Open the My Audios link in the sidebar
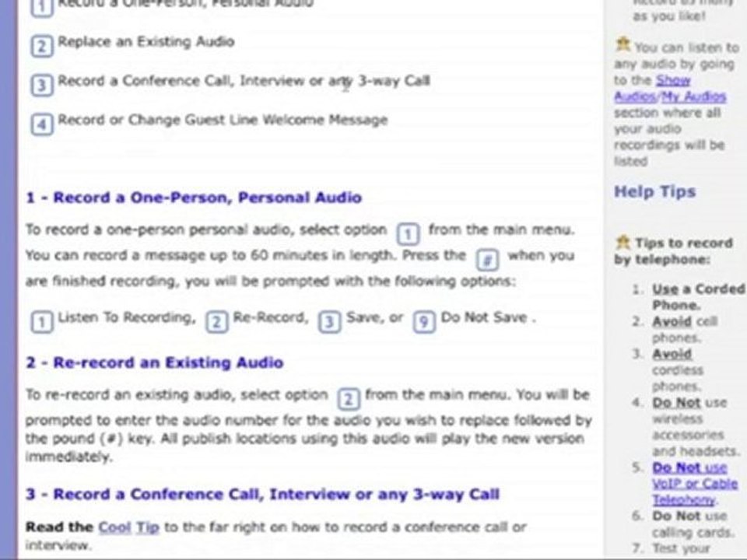Image resolution: width=747 pixels, height=560 pixels. [693, 96]
